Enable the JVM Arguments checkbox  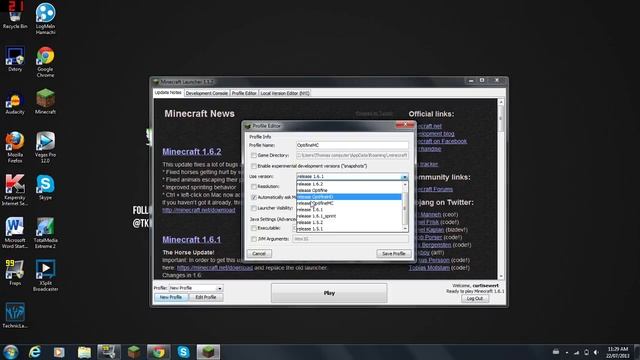pos(253,239)
